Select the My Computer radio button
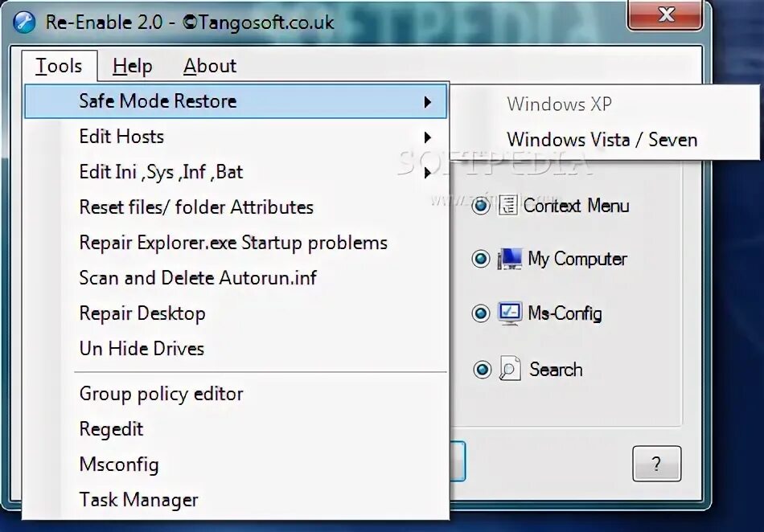 pos(480,259)
